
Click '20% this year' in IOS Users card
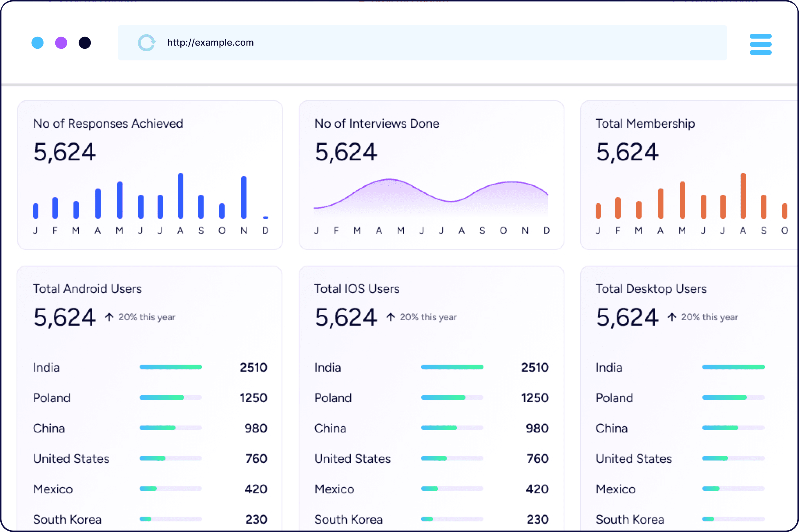point(428,317)
